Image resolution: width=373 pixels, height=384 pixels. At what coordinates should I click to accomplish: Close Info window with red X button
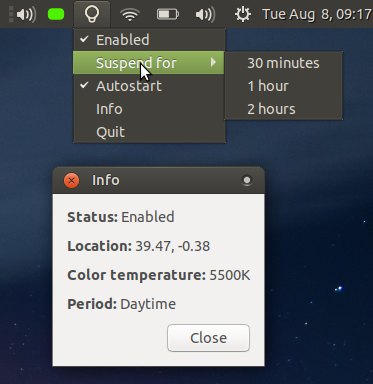[x=71, y=180]
